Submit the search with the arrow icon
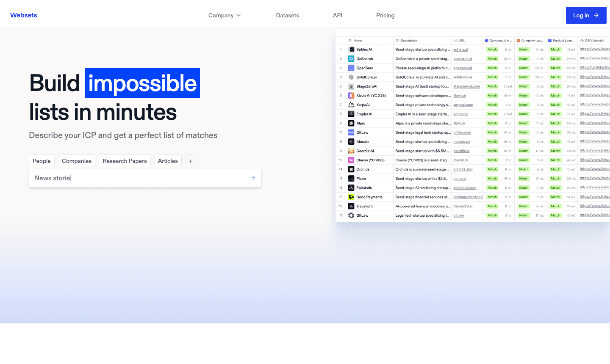The image size is (610, 364). pos(253,178)
